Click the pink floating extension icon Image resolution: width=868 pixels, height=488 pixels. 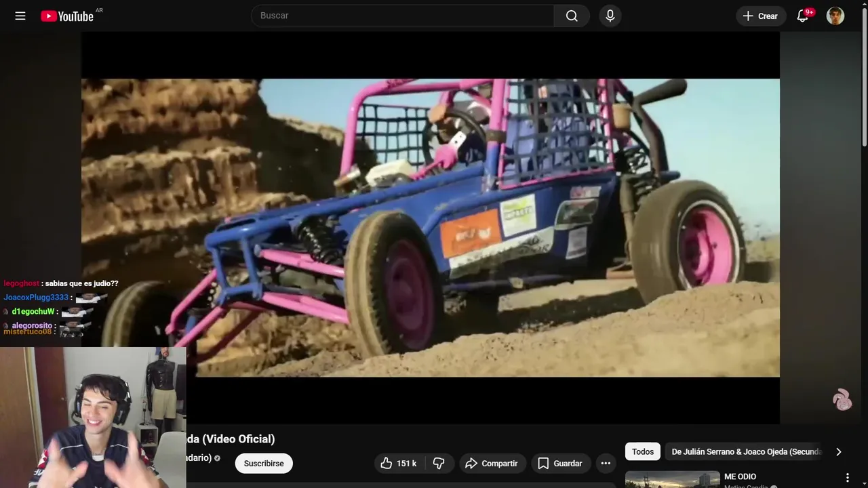(x=842, y=399)
